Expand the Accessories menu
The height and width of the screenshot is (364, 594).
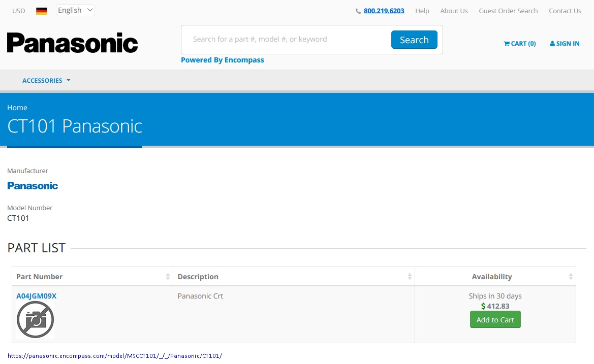pos(46,80)
